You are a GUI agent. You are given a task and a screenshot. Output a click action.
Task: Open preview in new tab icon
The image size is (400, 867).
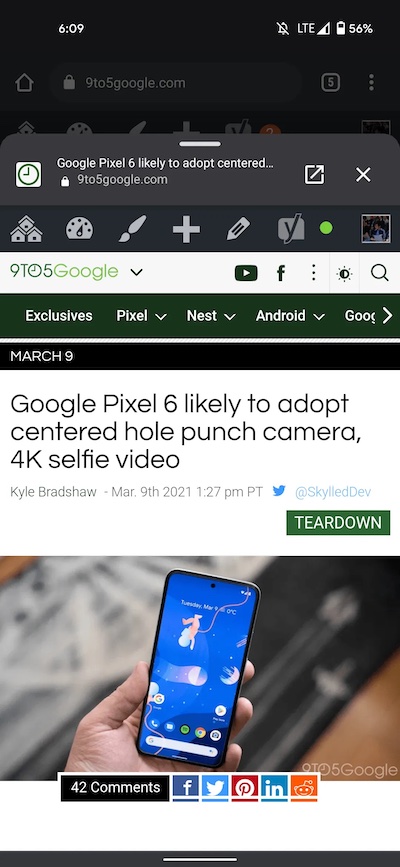(x=314, y=175)
